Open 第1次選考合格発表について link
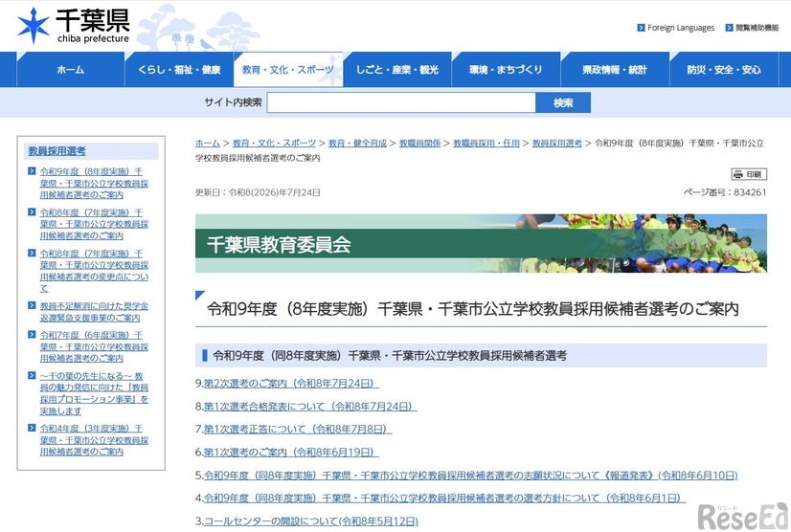This screenshot has height=532, width=791. (x=310, y=407)
